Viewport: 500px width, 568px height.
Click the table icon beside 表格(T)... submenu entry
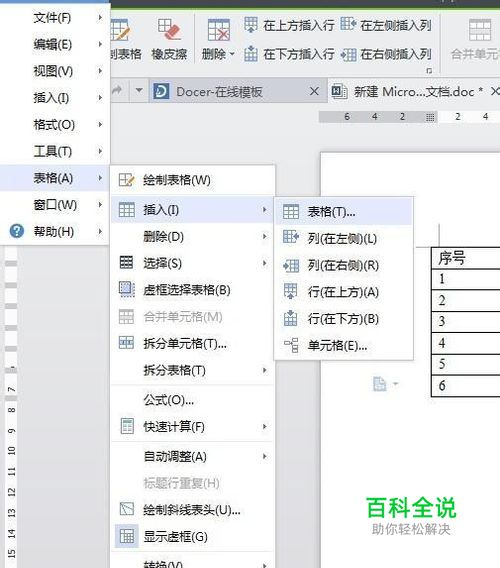pos(291,212)
